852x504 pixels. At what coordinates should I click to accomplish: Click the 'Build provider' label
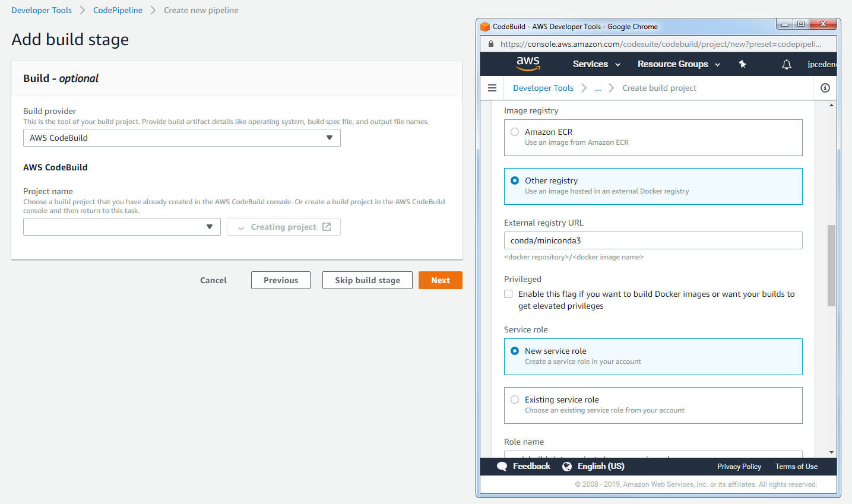[x=49, y=111]
